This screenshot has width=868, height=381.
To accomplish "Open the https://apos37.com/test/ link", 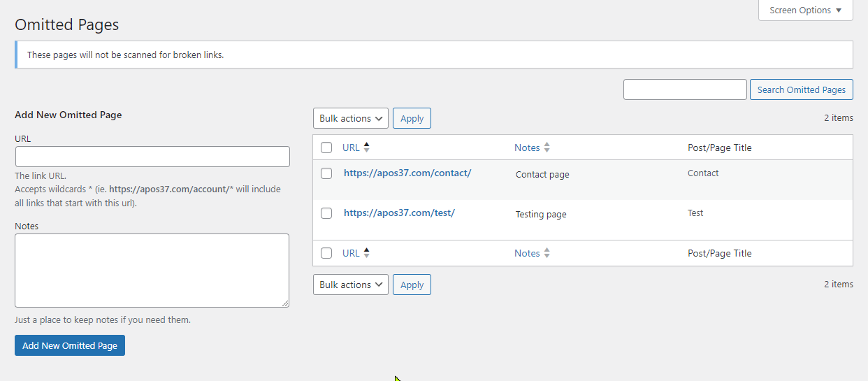I will [399, 213].
